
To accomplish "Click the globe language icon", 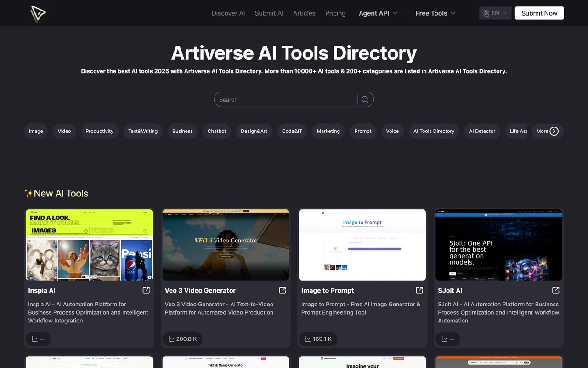I will pos(486,13).
